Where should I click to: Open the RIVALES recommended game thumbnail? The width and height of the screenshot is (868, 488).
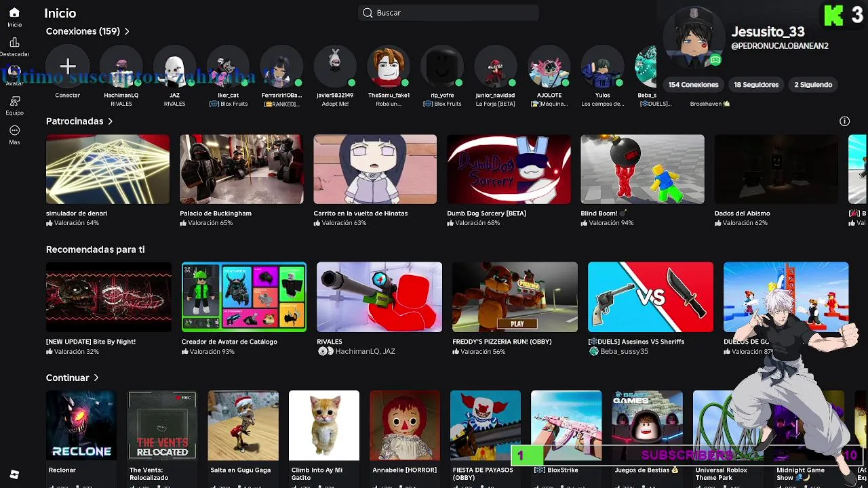coord(379,297)
